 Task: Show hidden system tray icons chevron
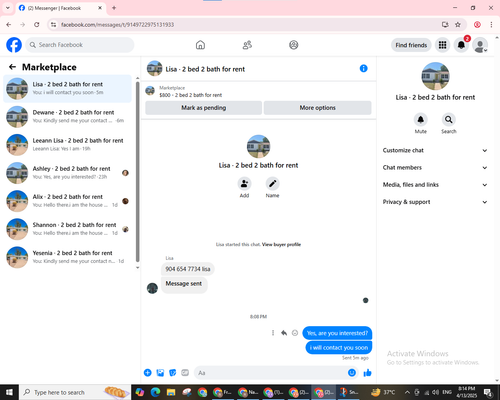click(407, 392)
